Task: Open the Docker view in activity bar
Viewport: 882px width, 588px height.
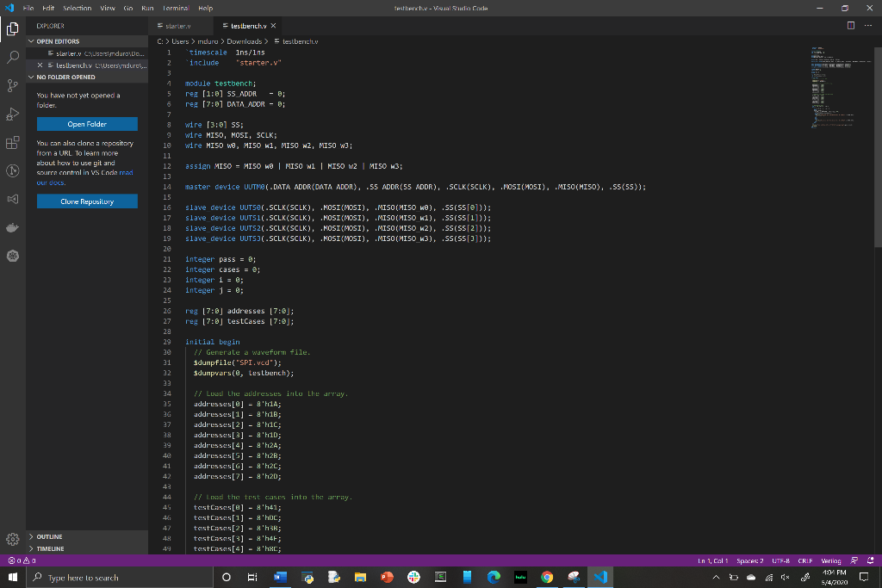Action: [x=13, y=227]
